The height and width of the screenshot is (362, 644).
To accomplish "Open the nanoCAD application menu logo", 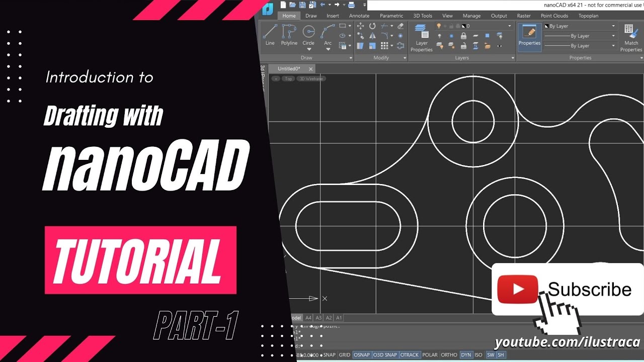I will 268,8.
